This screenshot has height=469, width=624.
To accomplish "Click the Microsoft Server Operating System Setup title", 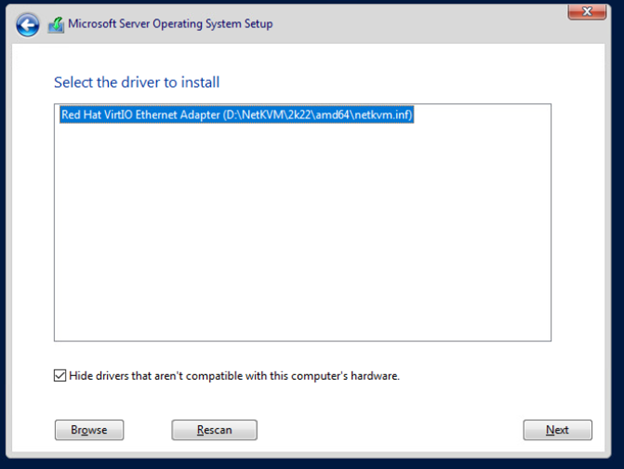I will tap(170, 24).
